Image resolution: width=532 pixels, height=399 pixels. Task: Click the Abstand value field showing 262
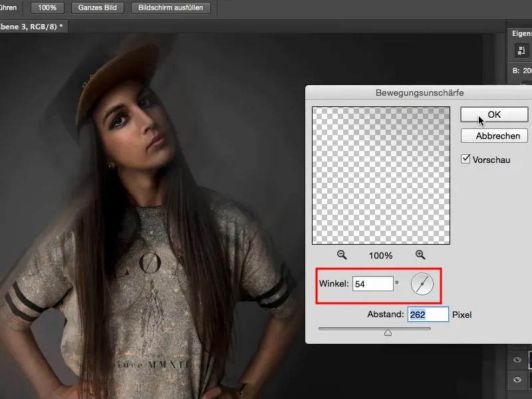coord(428,315)
